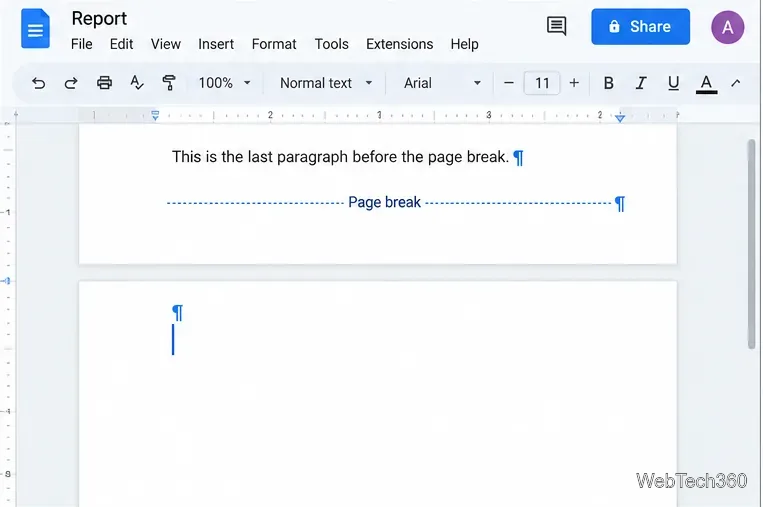
Task: Open the File menu
Action: pos(81,44)
